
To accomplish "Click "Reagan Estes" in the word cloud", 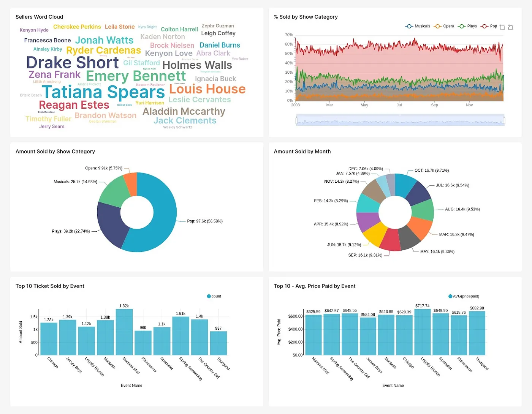I will click(74, 105).
